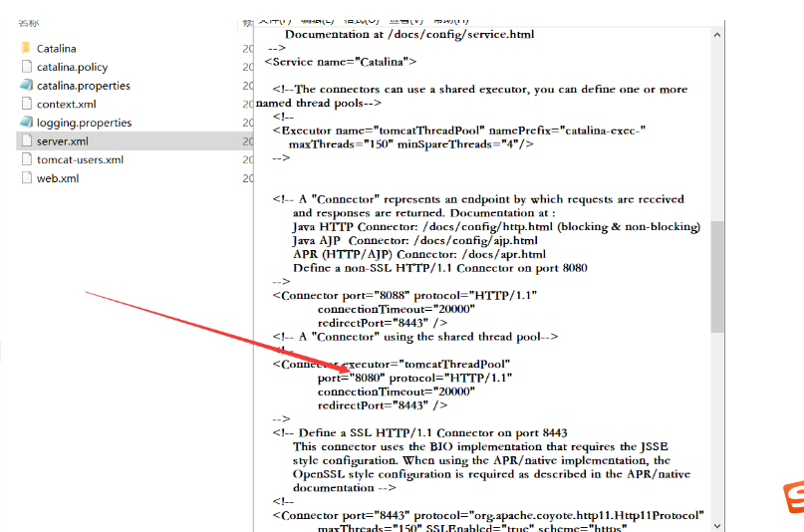Select the server.xml file icon
Screen dimensions: 804x532
pos(27,140)
